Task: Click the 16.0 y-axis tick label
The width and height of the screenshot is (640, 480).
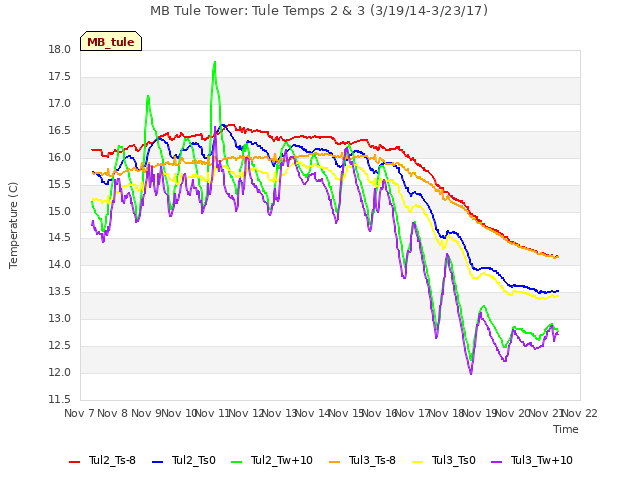Action: tap(60, 158)
